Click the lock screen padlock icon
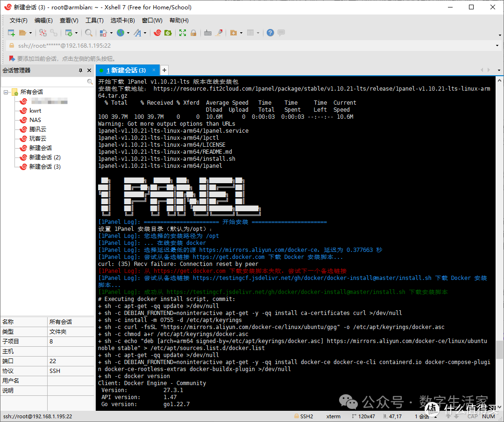504x422 pixels. pos(193,33)
